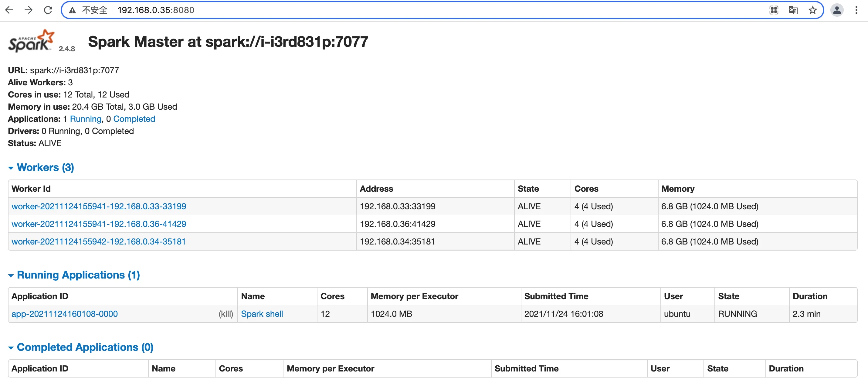
Task: Click the URL spark://i-i3rd831p:7077 line
Action: pos(63,70)
